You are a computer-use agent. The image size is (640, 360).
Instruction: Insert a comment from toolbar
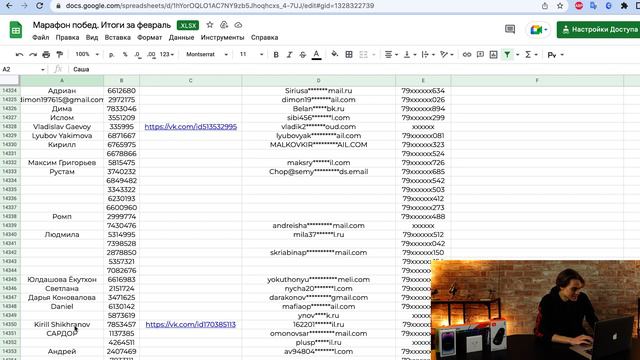480,54
